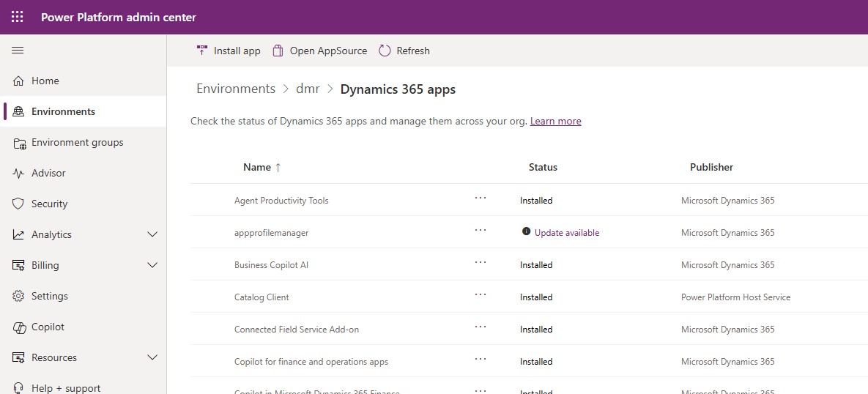Open more options for Copilot for finance and operations apps
Screen dimensions: 868x394
click(481, 359)
